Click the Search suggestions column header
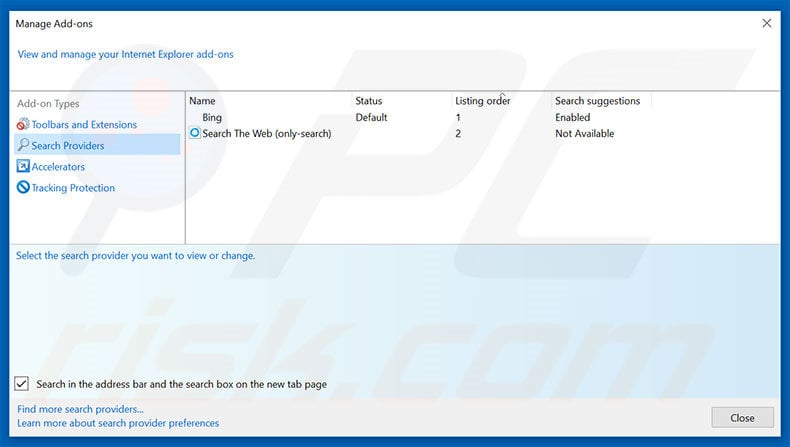This screenshot has width=790, height=447. 598,101
